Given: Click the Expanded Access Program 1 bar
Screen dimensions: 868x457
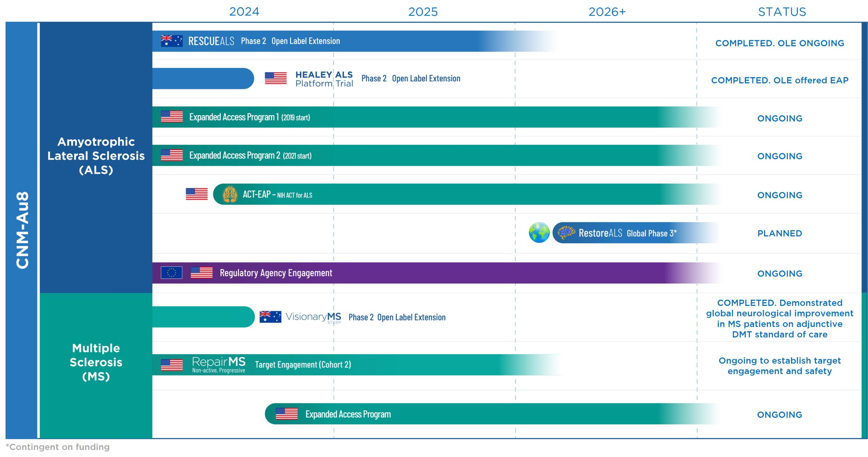Looking at the screenshot, I should tap(436, 117).
